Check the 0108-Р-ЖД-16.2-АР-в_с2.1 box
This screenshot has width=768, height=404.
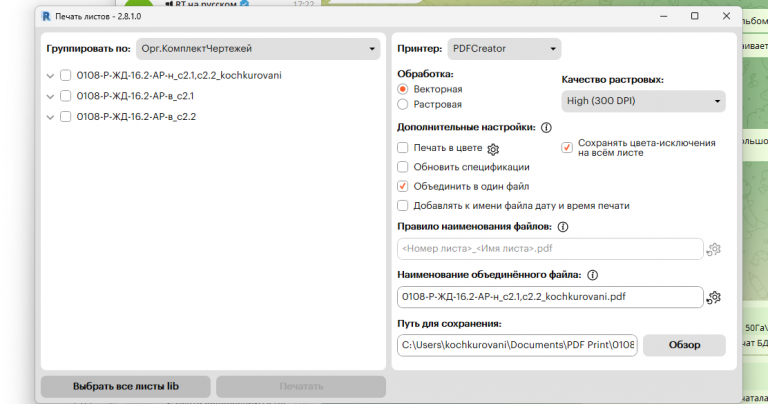click(x=65, y=96)
